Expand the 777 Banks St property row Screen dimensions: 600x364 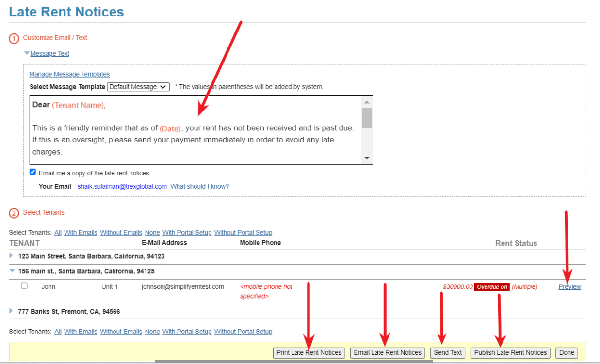(11, 311)
